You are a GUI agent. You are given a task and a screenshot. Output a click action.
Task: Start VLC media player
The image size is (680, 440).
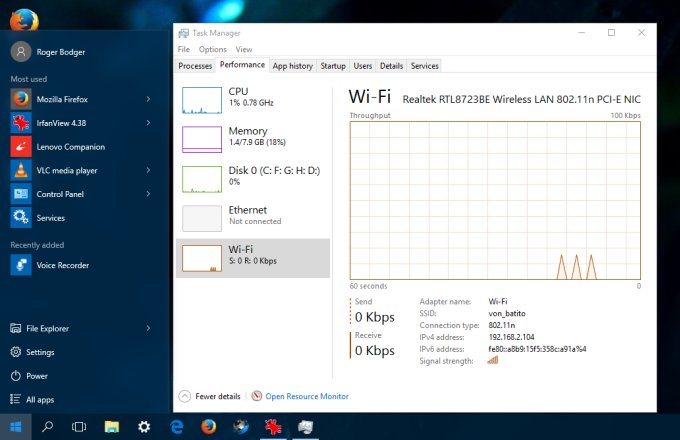81,170
